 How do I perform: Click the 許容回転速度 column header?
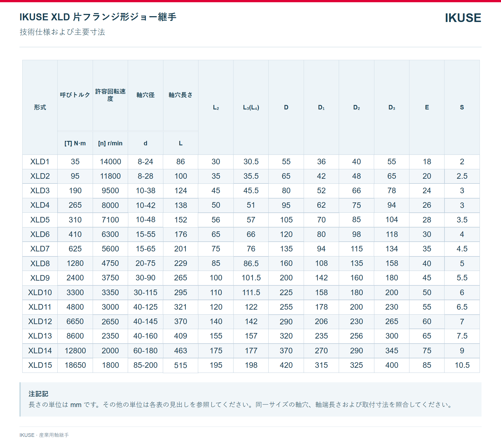tap(110, 95)
